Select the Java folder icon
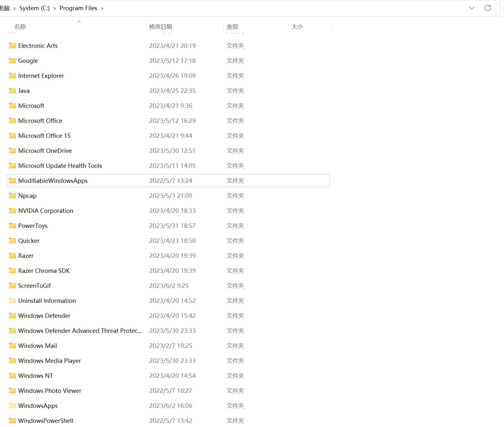Screen dimensions: 504x427 pyautogui.click(x=12, y=91)
